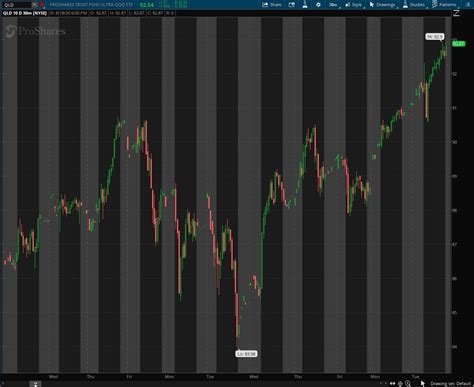
Task: Open the Studies menu
Action: click(x=414, y=5)
